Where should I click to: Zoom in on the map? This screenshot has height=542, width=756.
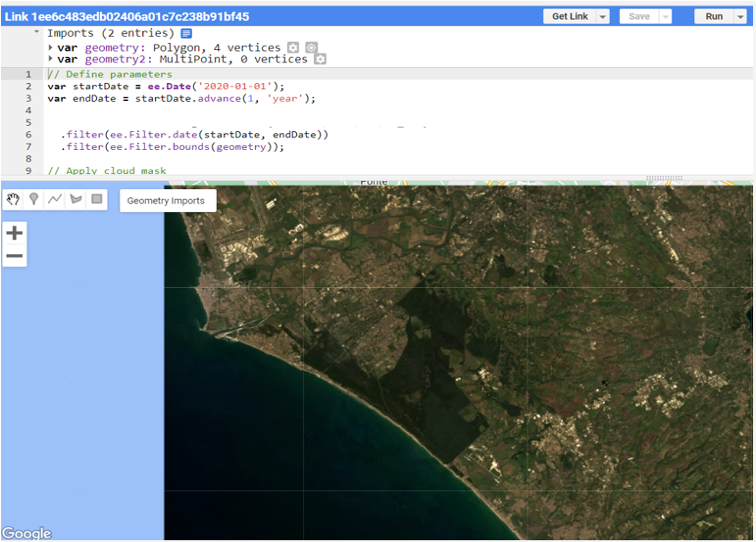tap(14, 234)
